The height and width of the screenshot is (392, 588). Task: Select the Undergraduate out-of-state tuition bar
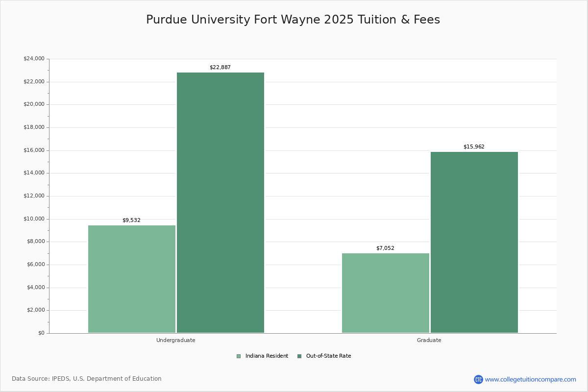tap(220, 201)
